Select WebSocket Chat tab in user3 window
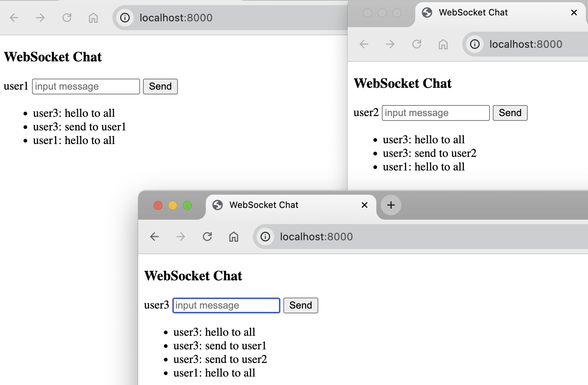The width and height of the screenshot is (588, 385). (x=264, y=205)
